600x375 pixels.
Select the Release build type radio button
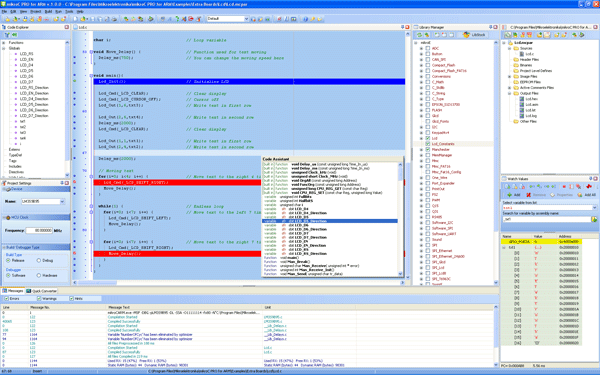point(8,261)
